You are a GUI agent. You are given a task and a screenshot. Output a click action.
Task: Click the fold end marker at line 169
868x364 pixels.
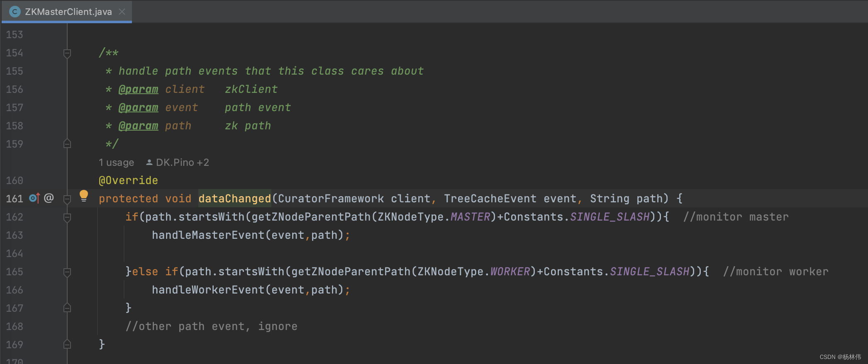point(67,345)
